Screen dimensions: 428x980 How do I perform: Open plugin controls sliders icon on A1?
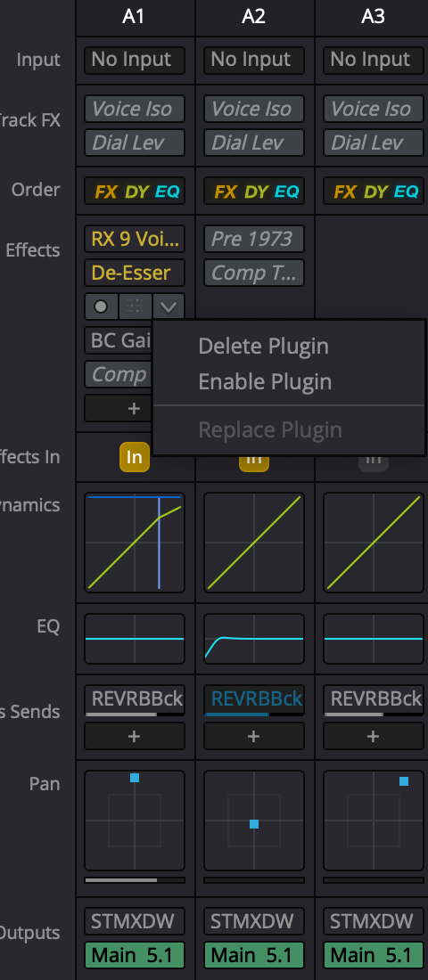click(135, 306)
